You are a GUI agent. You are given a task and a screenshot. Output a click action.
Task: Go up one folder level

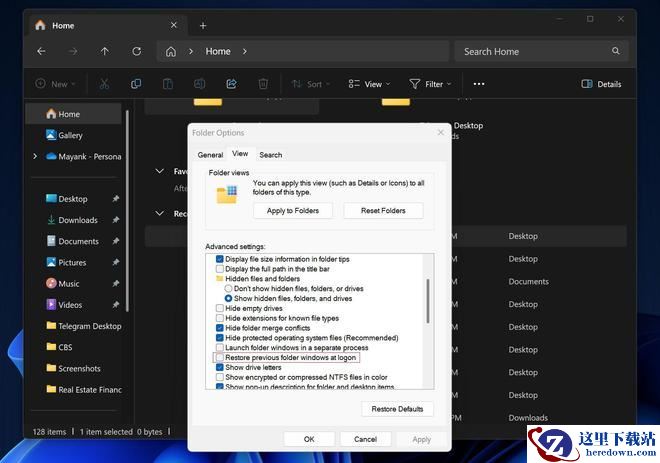pyautogui.click(x=105, y=51)
